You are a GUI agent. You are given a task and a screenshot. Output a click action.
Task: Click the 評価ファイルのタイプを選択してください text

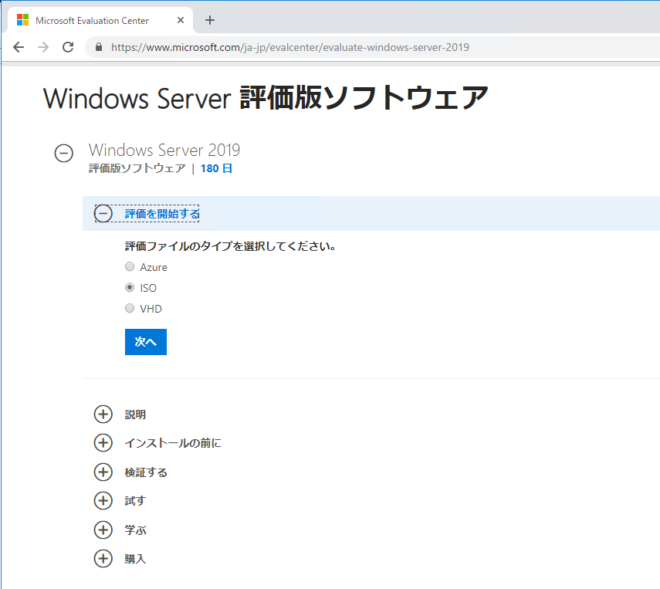tap(230, 246)
